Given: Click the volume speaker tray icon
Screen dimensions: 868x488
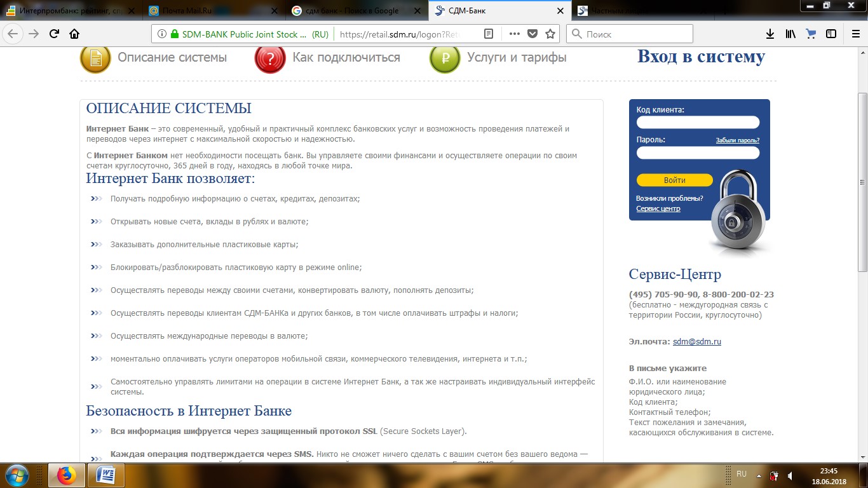Looking at the screenshot, I should click(x=790, y=475).
